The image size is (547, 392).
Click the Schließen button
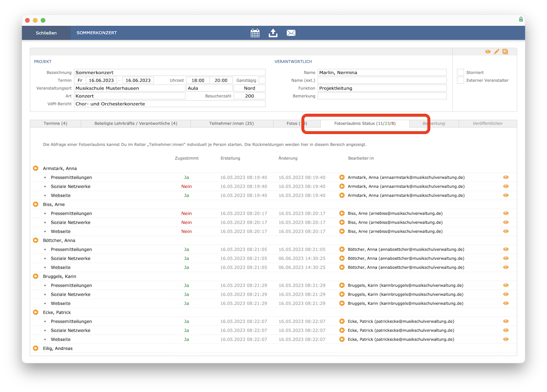point(46,33)
